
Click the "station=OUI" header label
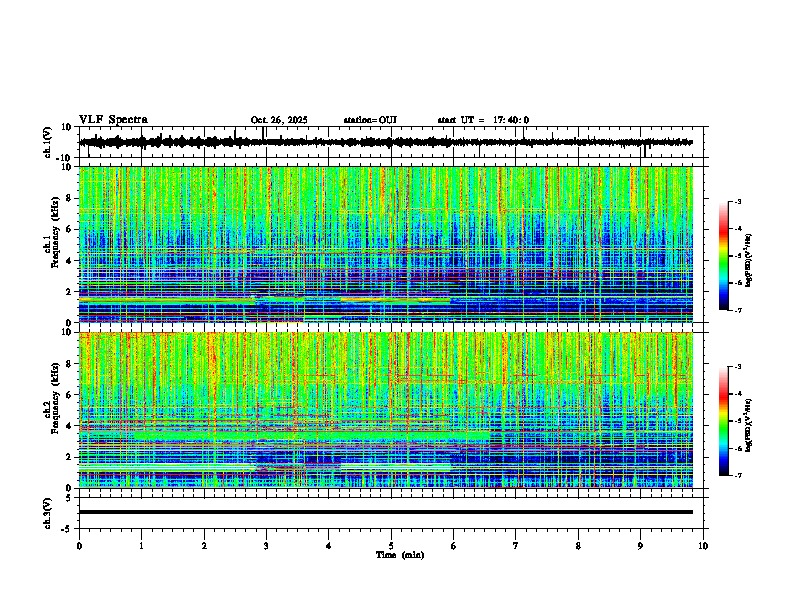click(370, 120)
